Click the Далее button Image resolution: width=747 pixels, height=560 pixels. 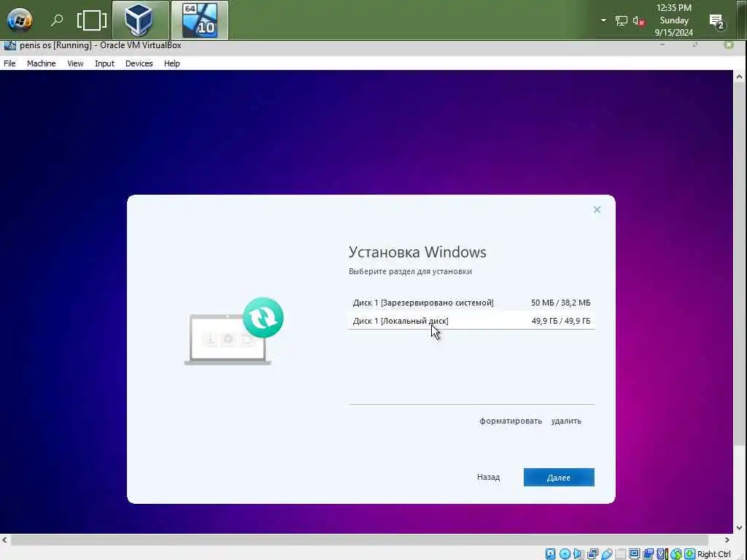559,477
